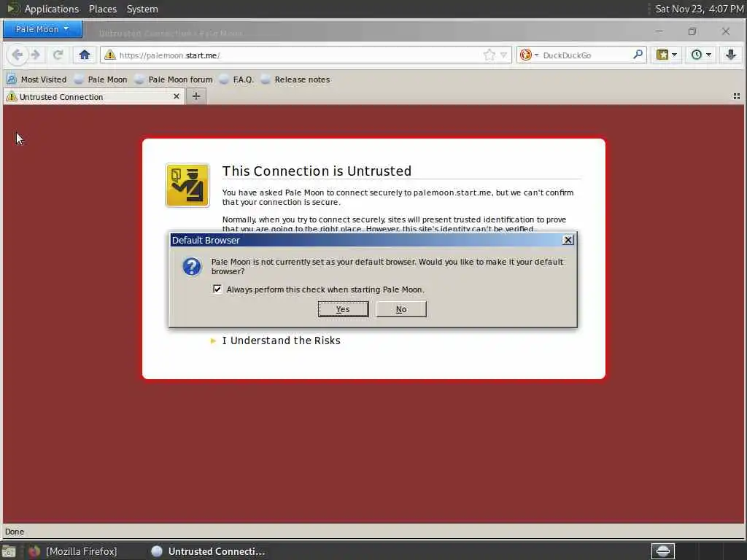Image resolution: width=747 pixels, height=560 pixels.
Task: Open the address bar history dropdown arrow
Action: (x=503, y=55)
